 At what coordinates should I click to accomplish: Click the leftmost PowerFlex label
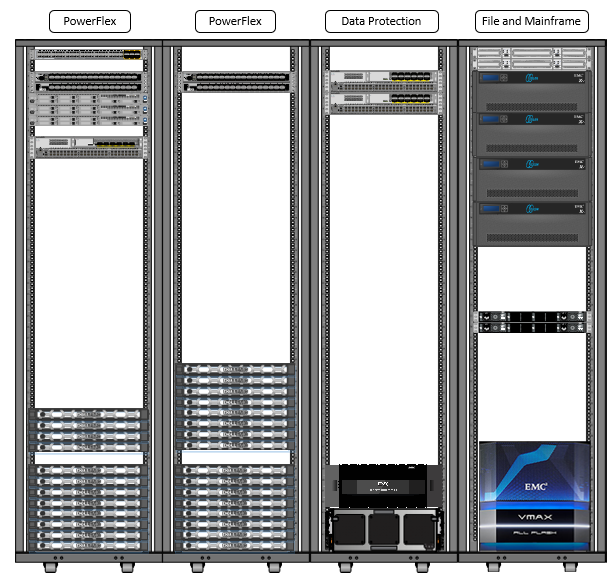(x=90, y=21)
